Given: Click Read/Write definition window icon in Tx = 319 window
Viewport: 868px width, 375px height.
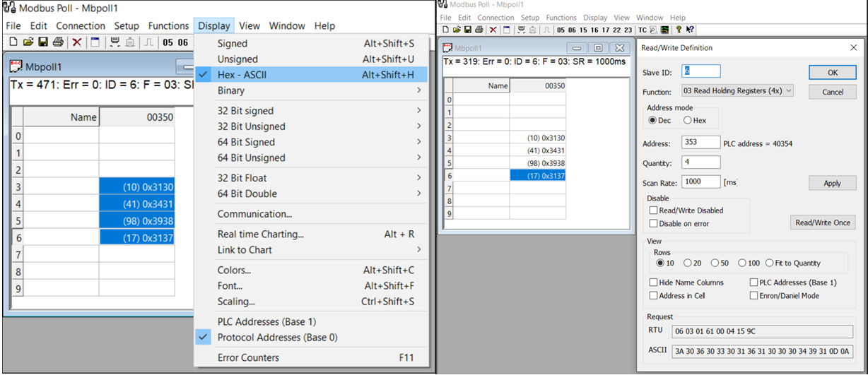Looking at the screenshot, I should [x=507, y=30].
